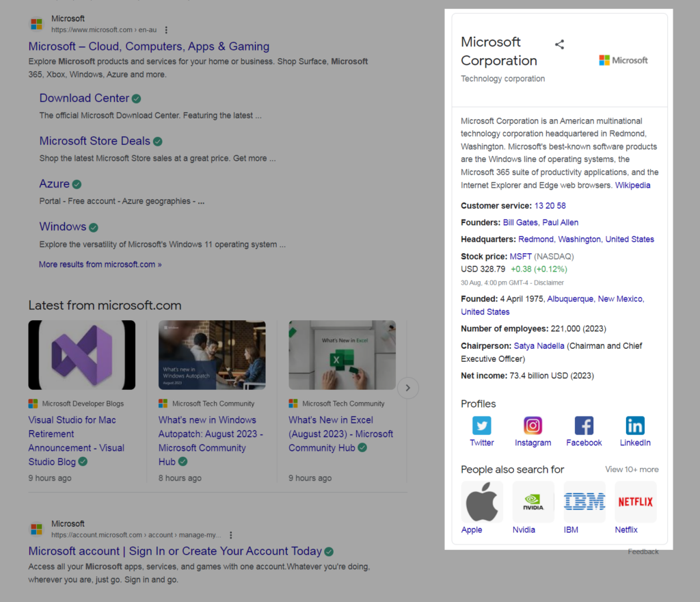Open 'Microsoft account | Sign In' result
This screenshot has width=700, height=602.
click(175, 551)
